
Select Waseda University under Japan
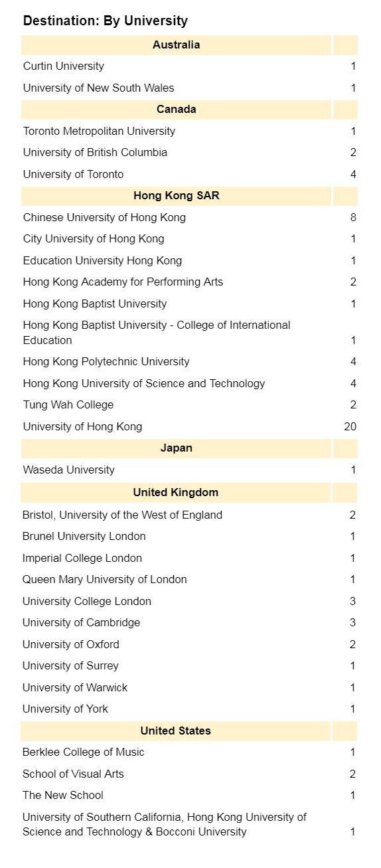[68, 470]
